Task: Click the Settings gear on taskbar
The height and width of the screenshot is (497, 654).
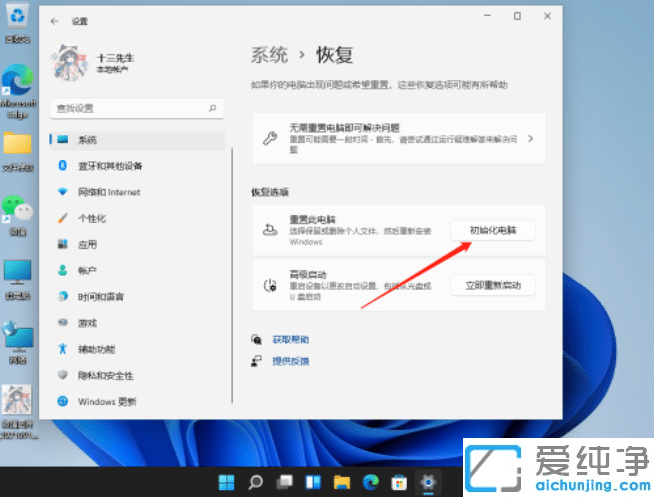Action: coord(428,482)
